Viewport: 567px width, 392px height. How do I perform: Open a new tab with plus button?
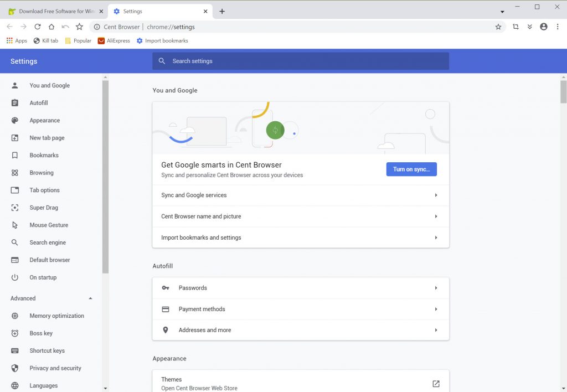tap(222, 11)
